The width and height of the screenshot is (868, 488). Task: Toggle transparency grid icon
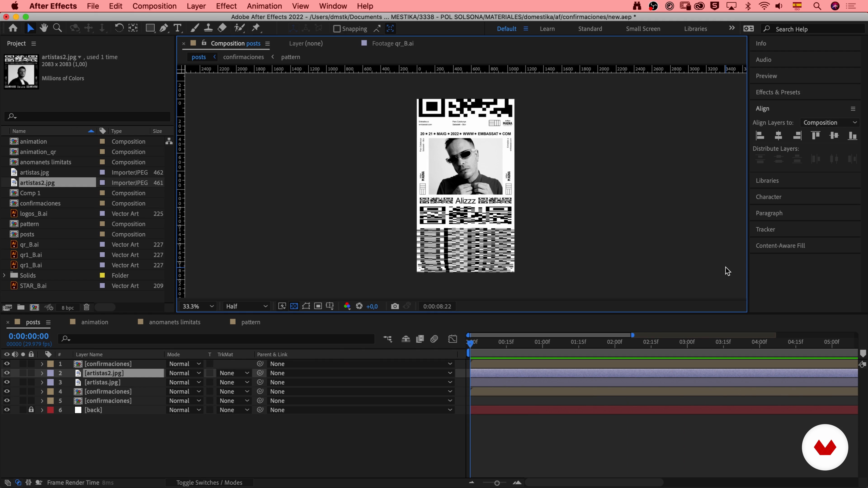(x=294, y=306)
